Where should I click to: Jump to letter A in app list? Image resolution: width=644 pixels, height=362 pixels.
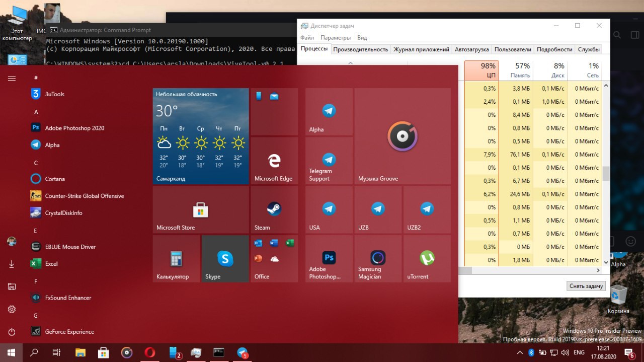pyautogui.click(x=36, y=112)
